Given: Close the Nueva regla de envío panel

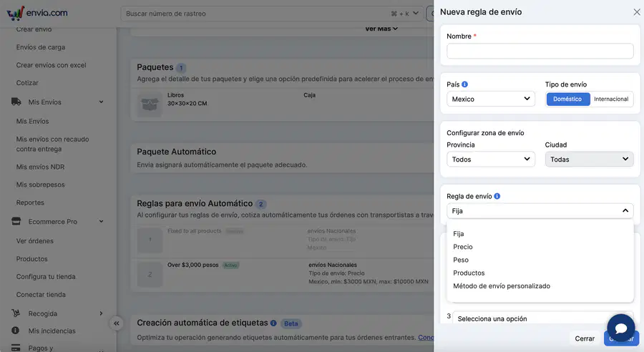Looking at the screenshot, I should tap(637, 12).
